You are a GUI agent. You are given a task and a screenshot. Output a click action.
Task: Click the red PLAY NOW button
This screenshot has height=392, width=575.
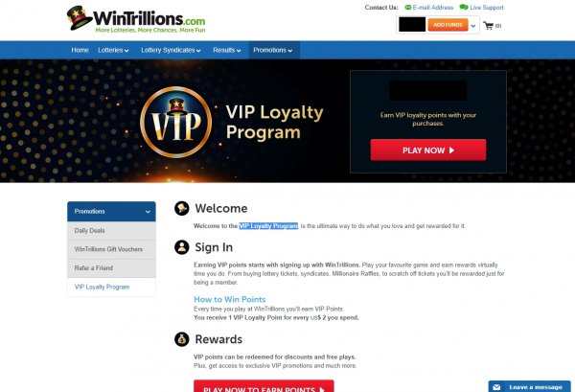point(428,150)
